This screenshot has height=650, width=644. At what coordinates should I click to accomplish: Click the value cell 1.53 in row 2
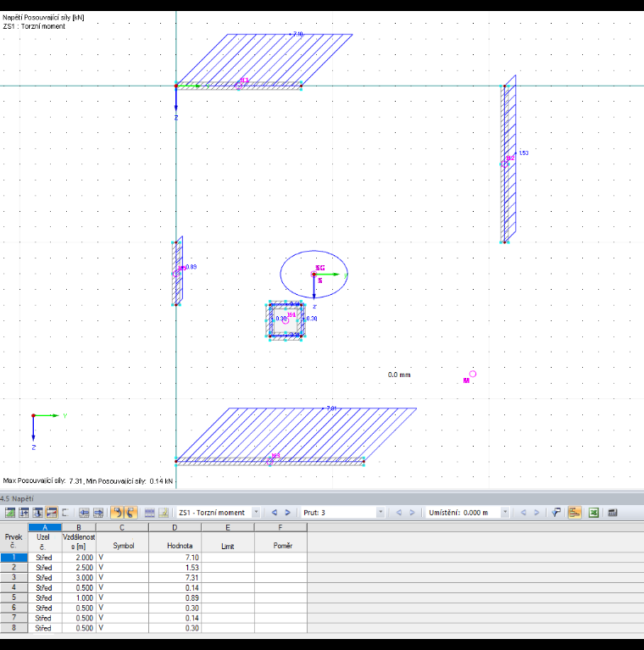175,568
